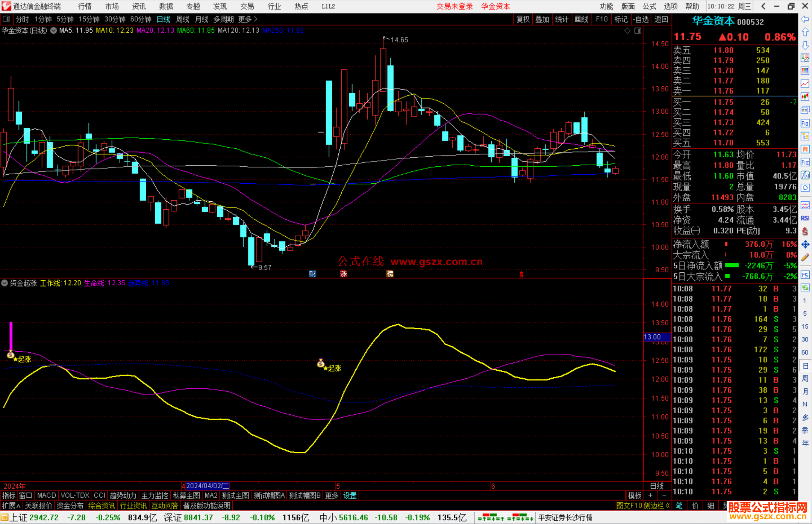
Task: Click the four-way move arrows sidebar icon
Action: click(805, 245)
